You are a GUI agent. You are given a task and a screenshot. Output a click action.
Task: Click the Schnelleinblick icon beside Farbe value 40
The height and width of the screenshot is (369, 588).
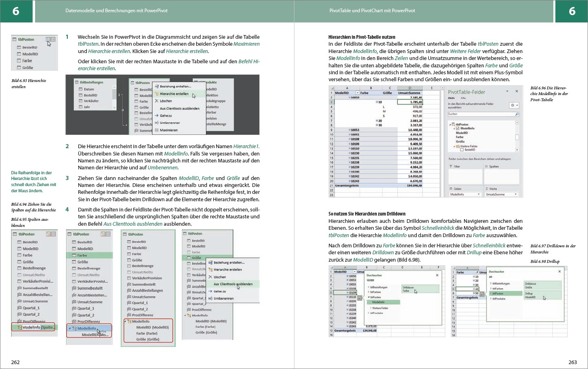pyautogui.click(x=482, y=294)
